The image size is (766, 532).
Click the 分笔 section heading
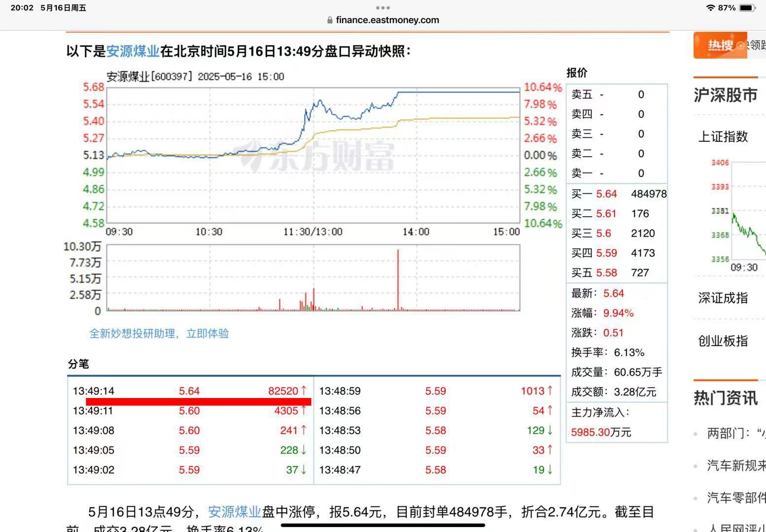[x=78, y=364]
